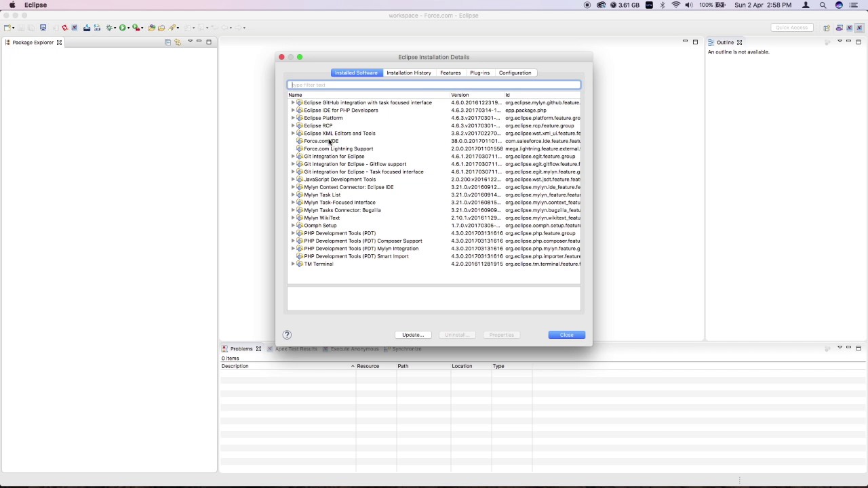Click the Bluetooth menu bar icon
868x488 pixels.
tap(663, 5)
